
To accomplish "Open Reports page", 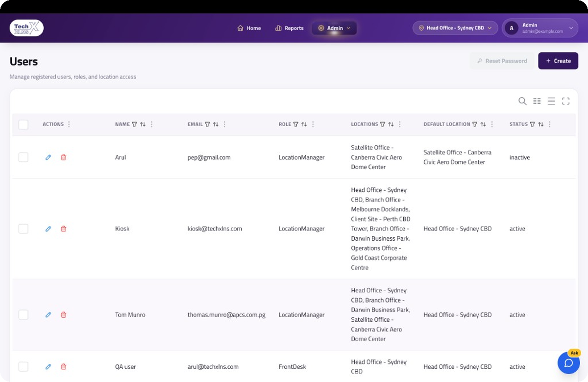I will click(290, 28).
